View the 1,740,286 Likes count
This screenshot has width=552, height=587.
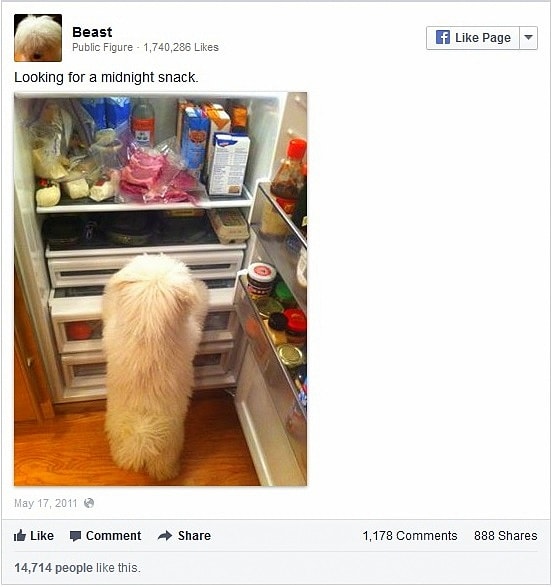coord(181,47)
